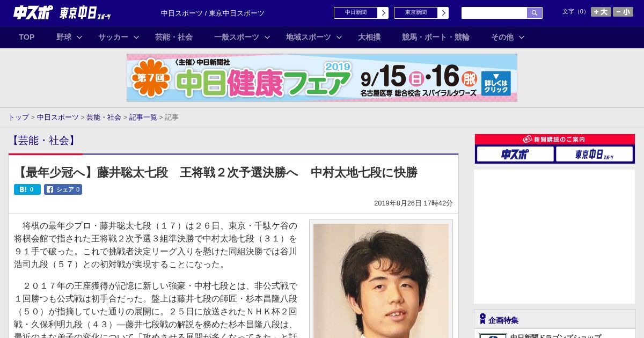Open the 野球 navigation menu
644x338 pixels.
click(64, 37)
